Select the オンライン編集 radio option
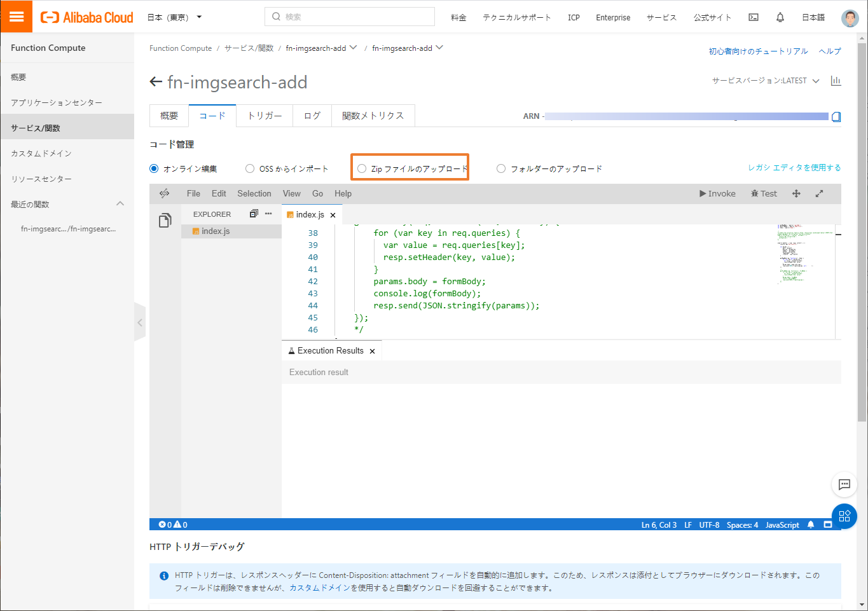Image resolution: width=868 pixels, height=611 pixels. 154,168
